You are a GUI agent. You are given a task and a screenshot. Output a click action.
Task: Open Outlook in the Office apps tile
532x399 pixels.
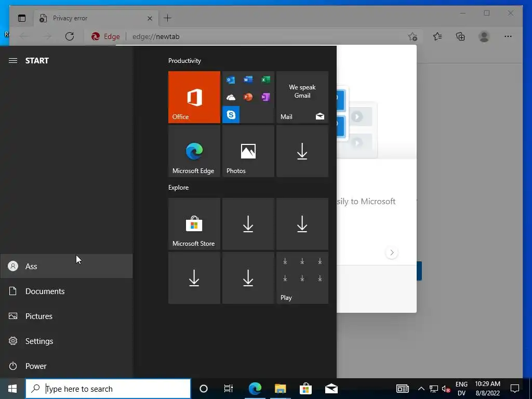point(231,80)
